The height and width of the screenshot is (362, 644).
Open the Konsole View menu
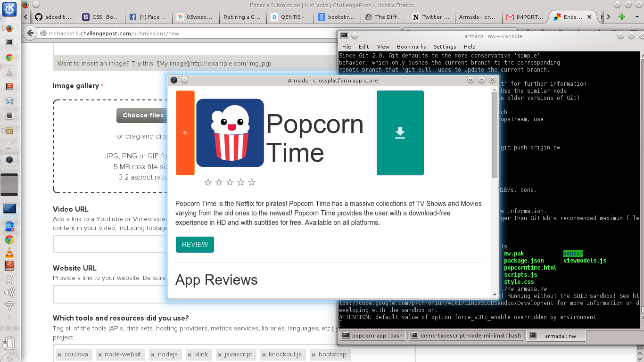click(x=383, y=47)
